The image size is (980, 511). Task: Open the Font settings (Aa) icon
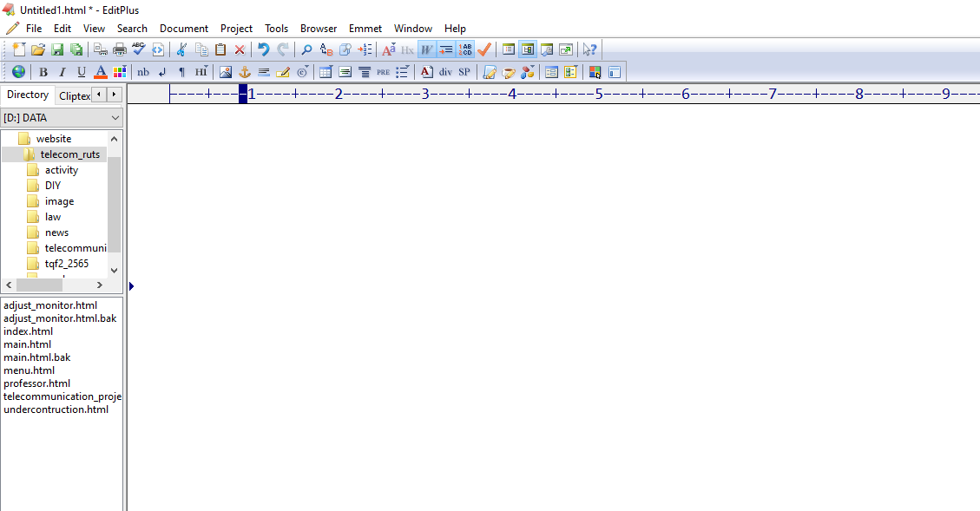pos(389,49)
